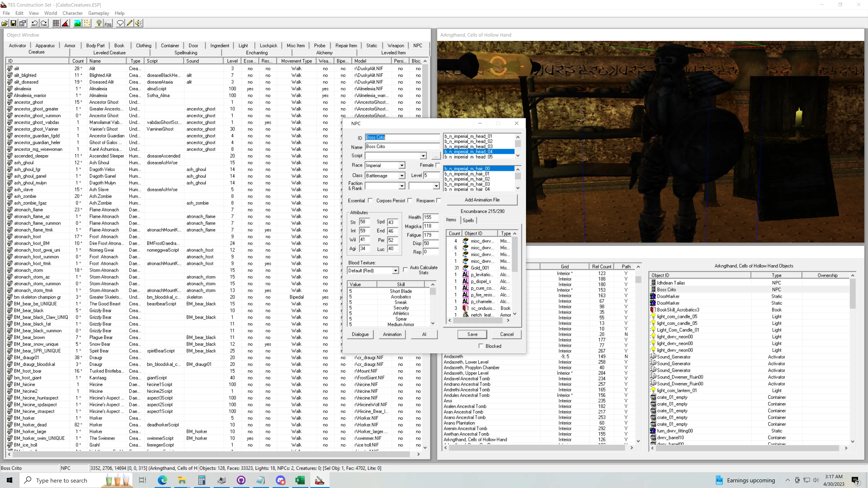Switch to the Weapon tab
Viewport: 868px width, 488px height.
tap(396, 45)
